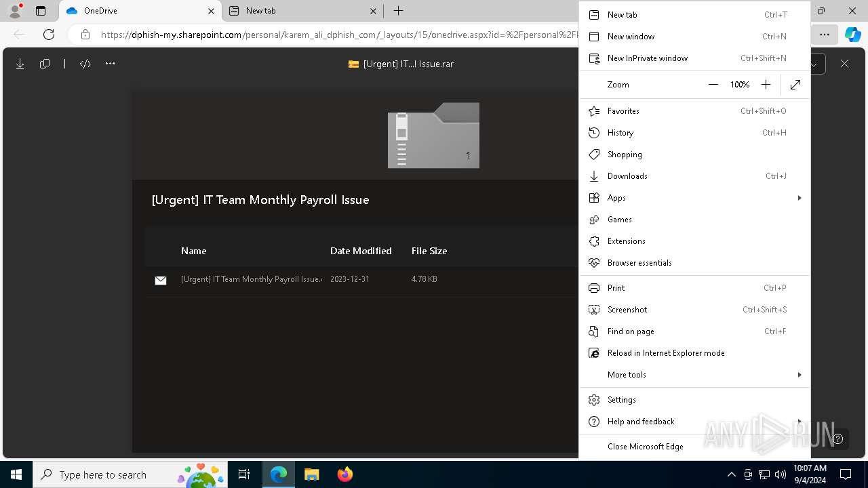Screen dimensions: 868x488
Task: Open the Windows Start menu
Action: point(16,474)
